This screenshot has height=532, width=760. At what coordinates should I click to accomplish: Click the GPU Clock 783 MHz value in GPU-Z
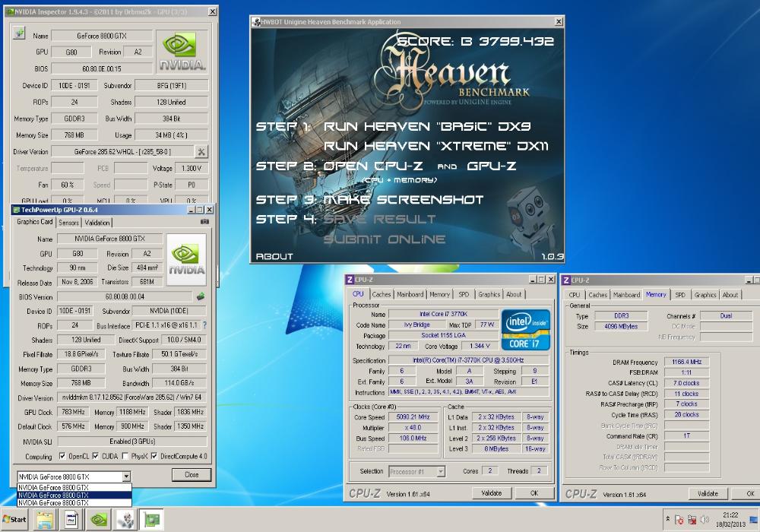point(73,412)
